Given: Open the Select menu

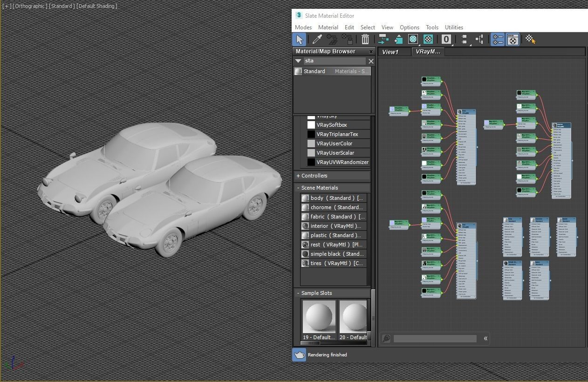Looking at the screenshot, I should [x=368, y=27].
